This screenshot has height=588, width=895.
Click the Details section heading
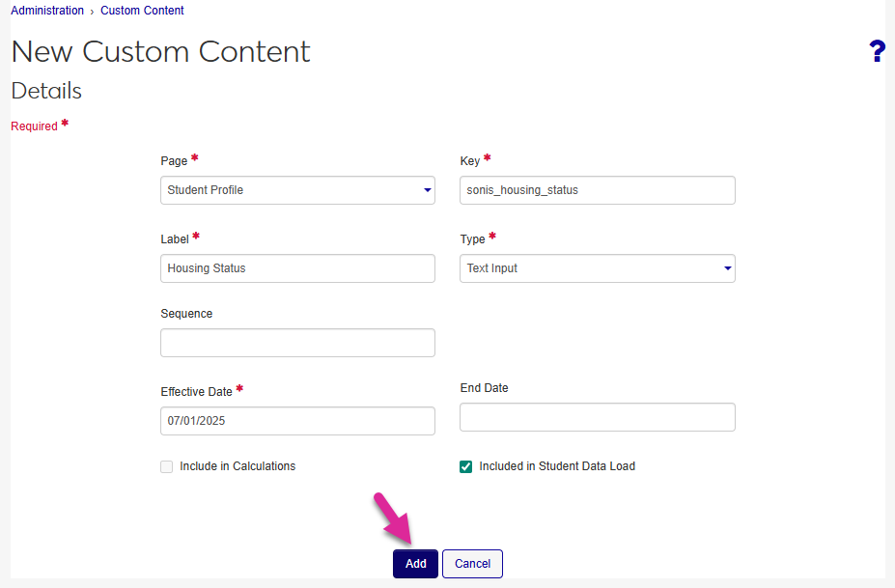[x=46, y=91]
